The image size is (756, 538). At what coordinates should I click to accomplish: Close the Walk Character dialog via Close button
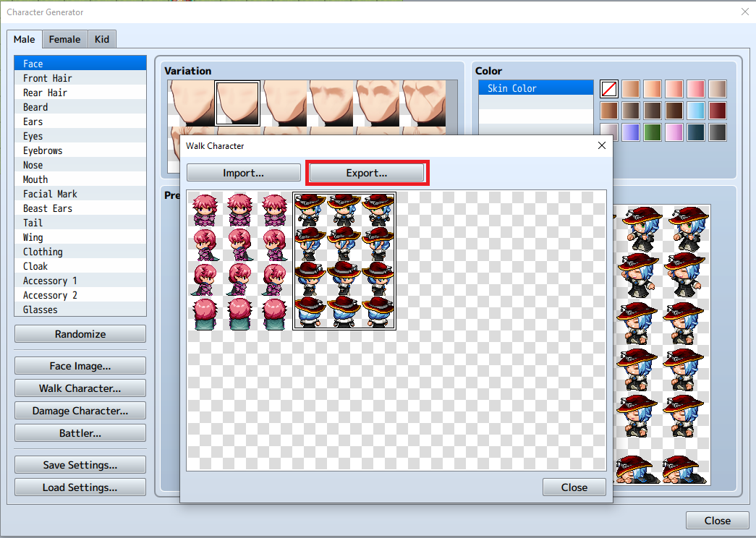[x=574, y=487]
